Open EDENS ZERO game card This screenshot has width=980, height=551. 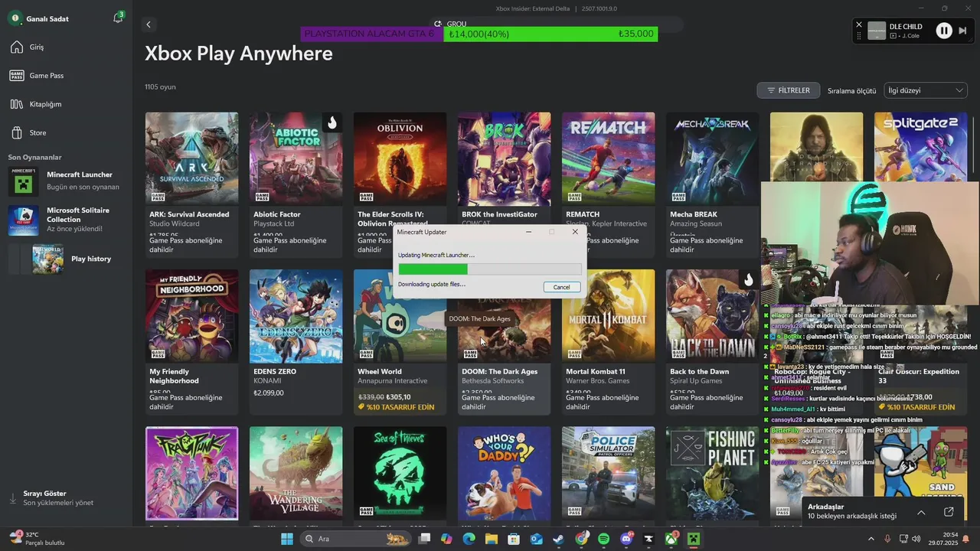(296, 342)
